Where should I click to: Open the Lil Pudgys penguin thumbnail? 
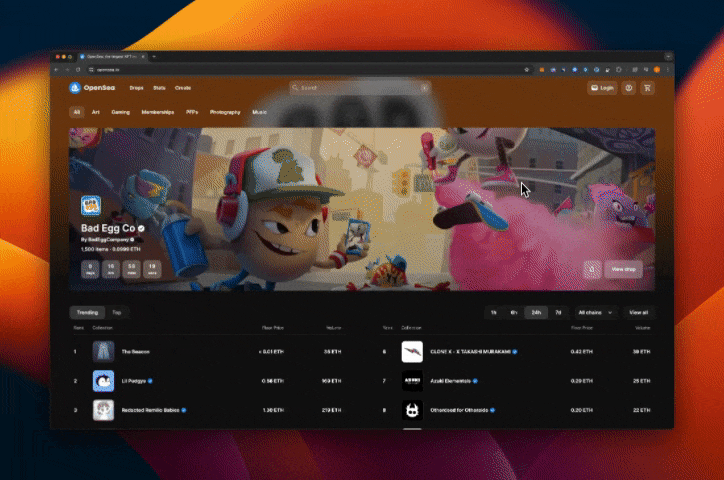tap(103, 381)
